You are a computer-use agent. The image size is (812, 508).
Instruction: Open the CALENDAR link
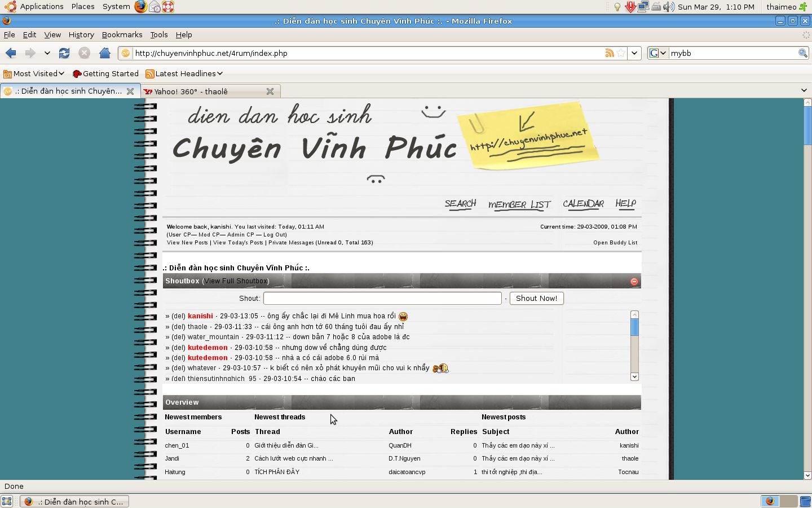point(583,204)
